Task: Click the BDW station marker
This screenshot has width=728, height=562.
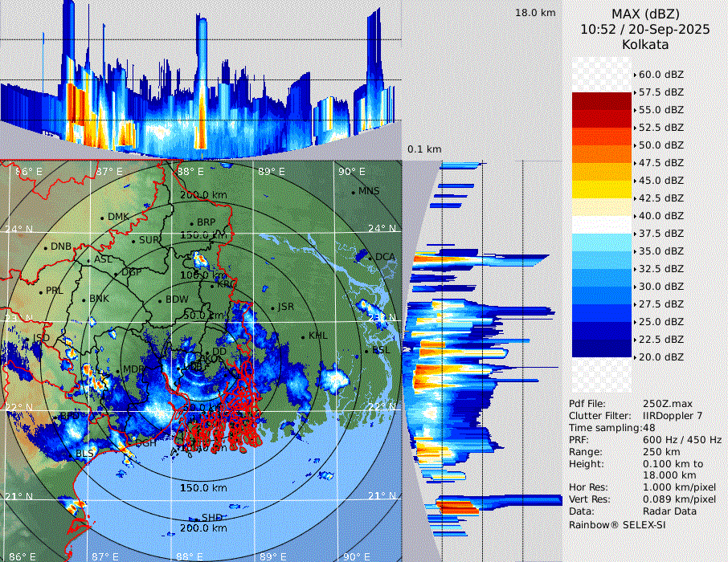Action: click(x=160, y=300)
